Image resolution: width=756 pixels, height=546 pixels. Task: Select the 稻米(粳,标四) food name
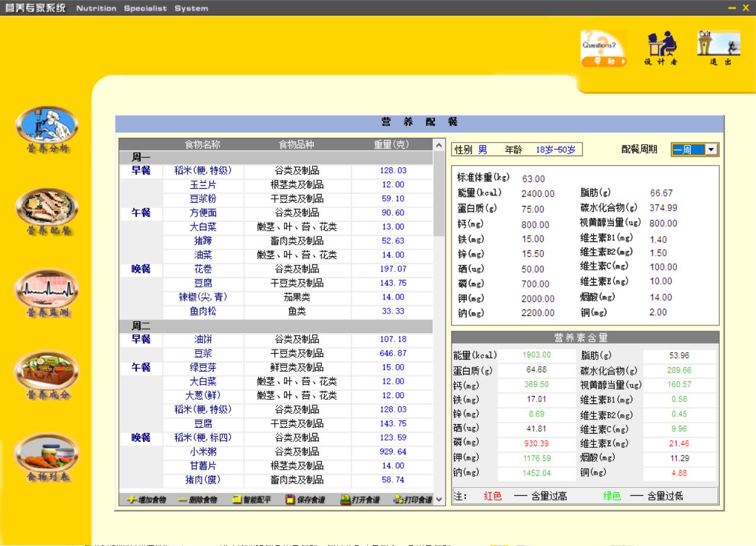[202, 438]
